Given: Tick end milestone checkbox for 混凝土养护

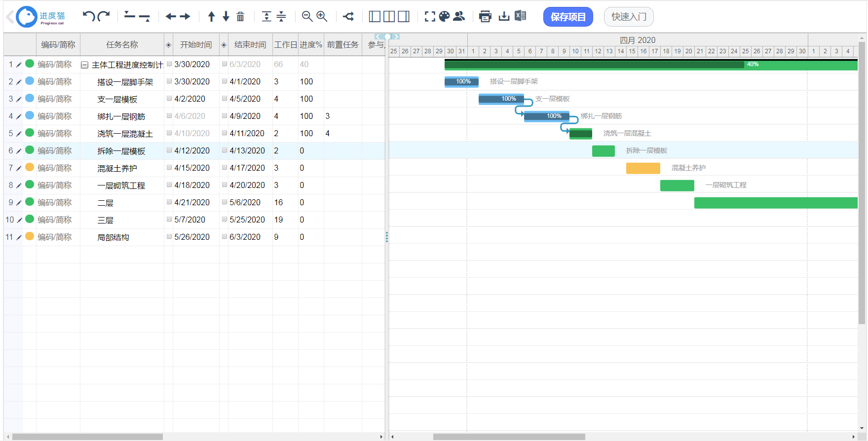Looking at the screenshot, I should (x=225, y=167).
